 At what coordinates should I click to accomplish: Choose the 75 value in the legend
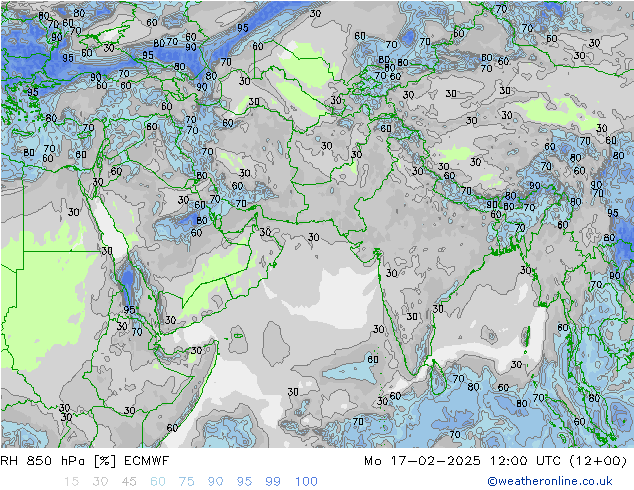pyautogui.click(x=186, y=481)
